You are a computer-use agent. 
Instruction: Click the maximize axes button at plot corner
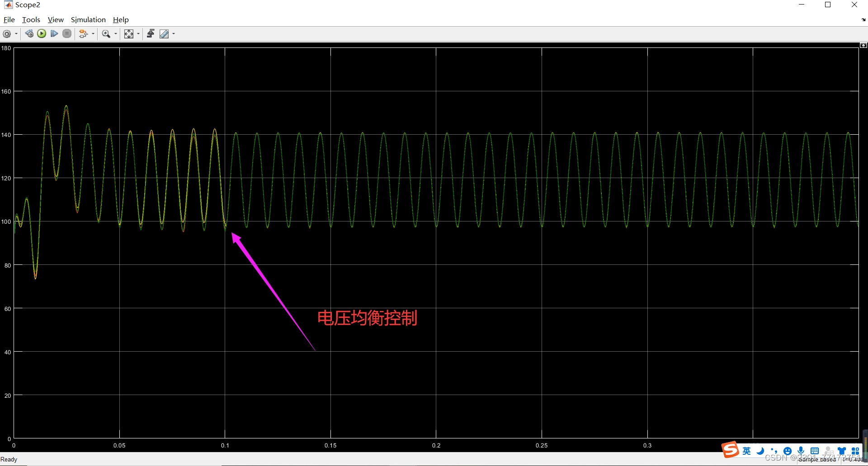[x=863, y=45]
